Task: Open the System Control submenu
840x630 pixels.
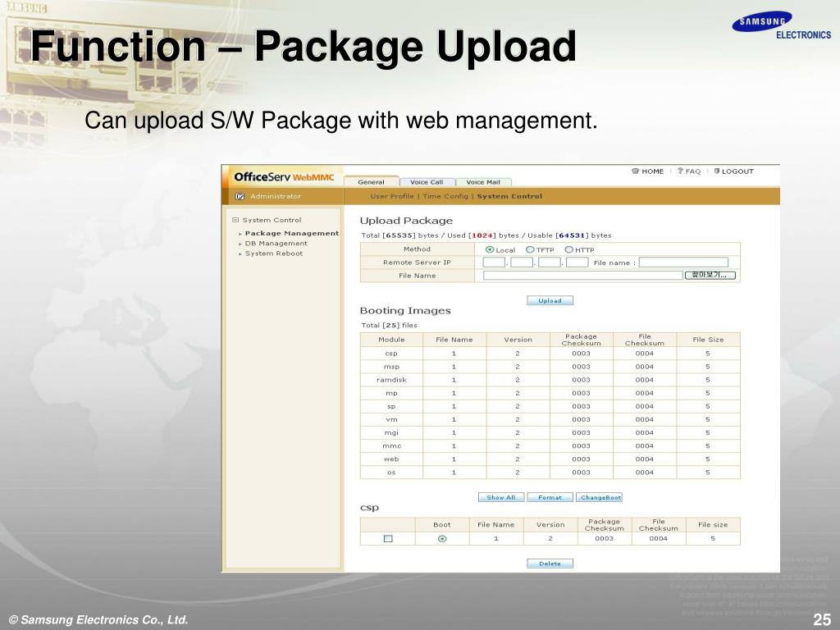Action: (x=509, y=196)
